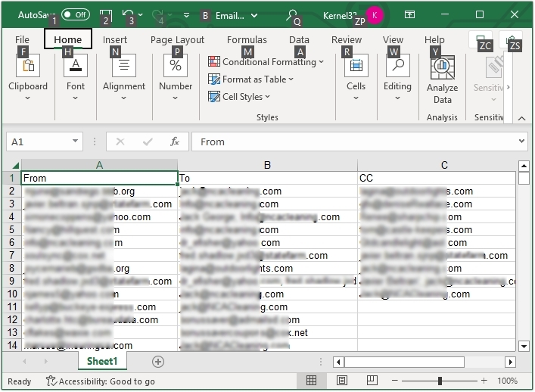
Task: Click the Share icon in ribbon
Action: [x=511, y=40]
